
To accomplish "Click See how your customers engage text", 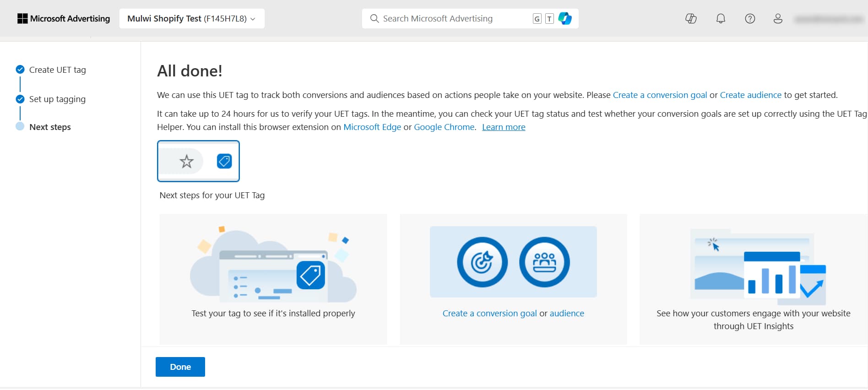I will (x=754, y=320).
